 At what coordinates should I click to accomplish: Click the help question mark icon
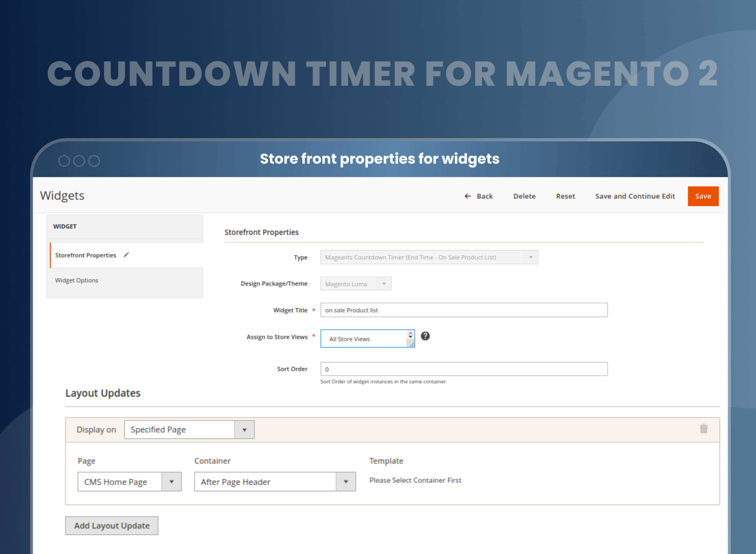coord(425,336)
